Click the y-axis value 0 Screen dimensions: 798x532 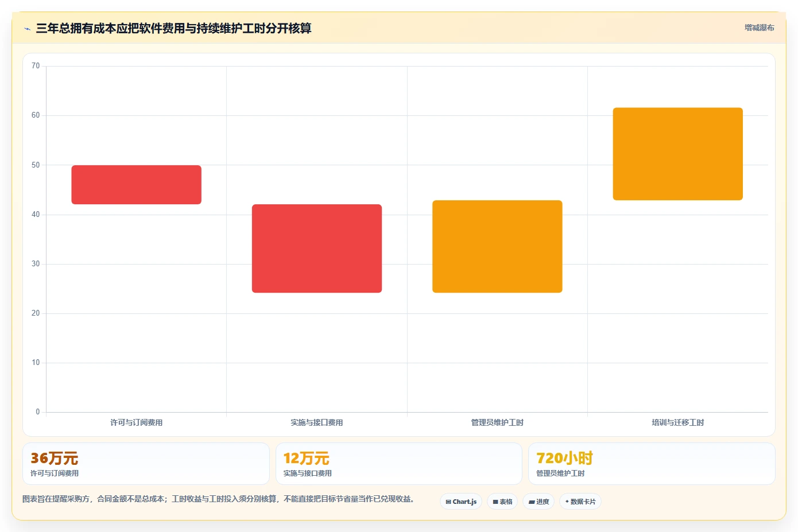[x=38, y=412]
